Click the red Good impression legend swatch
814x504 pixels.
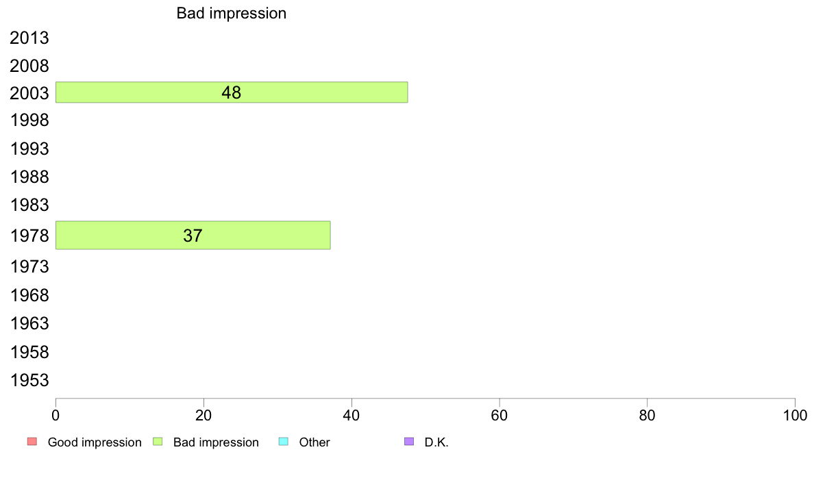coord(32,442)
